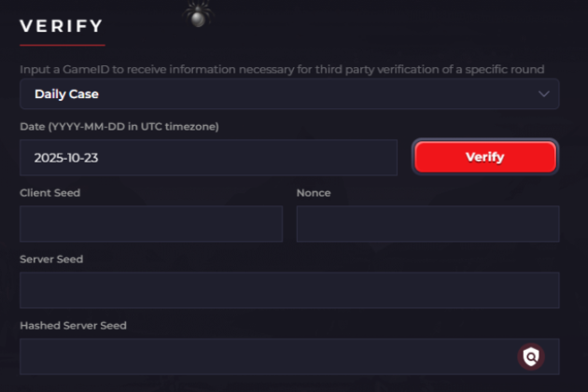The height and width of the screenshot is (392, 588).
Task: Click the shield icon in Hashed Server Seed
Action: 531,356
